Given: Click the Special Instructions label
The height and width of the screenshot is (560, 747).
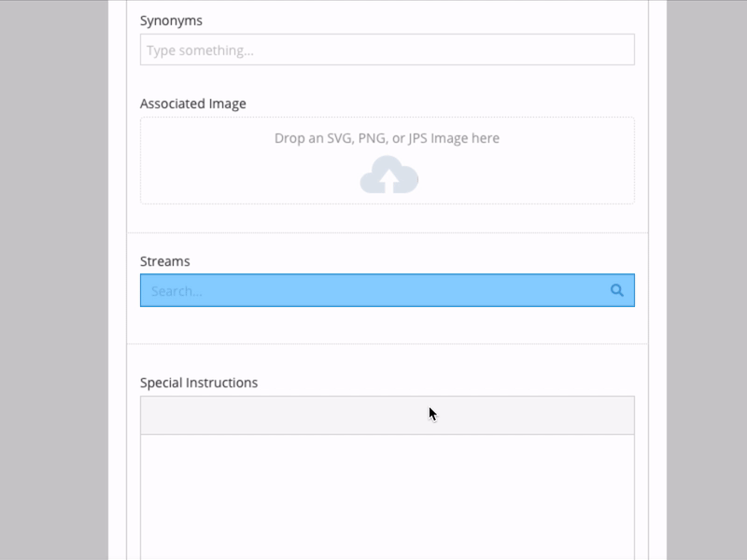Looking at the screenshot, I should coord(199,383).
